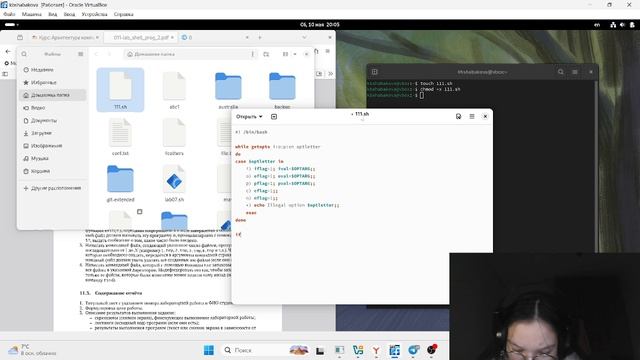The width and height of the screenshot is (640, 360).
Task: Switch to the lab_shell_prog_2.pdf browser tab
Action: [141, 38]
